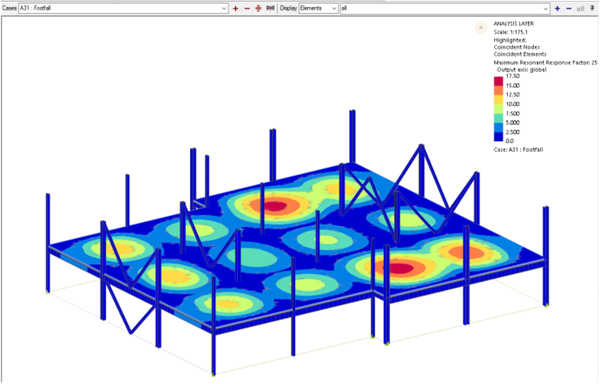Click the yellow 12.50 legend color band
The width and height of the screenshot is (600, 384).
coord(498,99)
